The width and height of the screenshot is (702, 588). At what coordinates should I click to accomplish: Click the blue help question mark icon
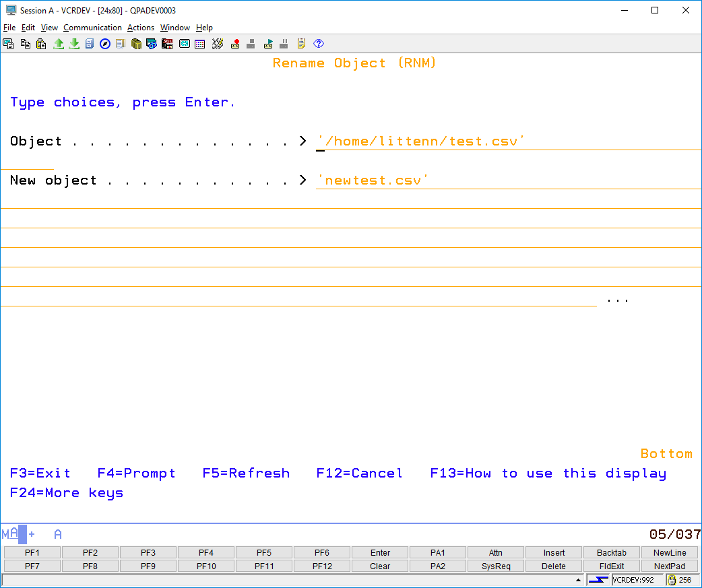click(x=319, y=44)
